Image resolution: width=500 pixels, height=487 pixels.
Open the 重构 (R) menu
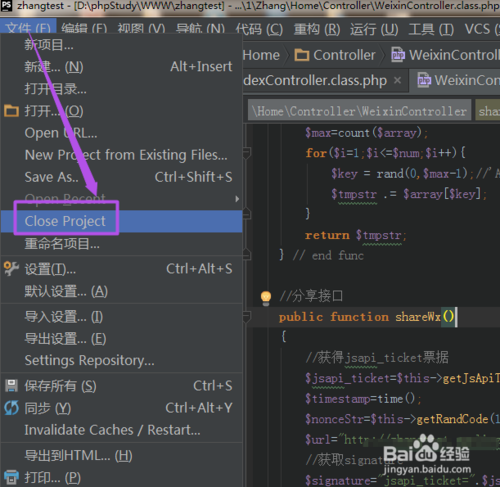coord(317,29)
